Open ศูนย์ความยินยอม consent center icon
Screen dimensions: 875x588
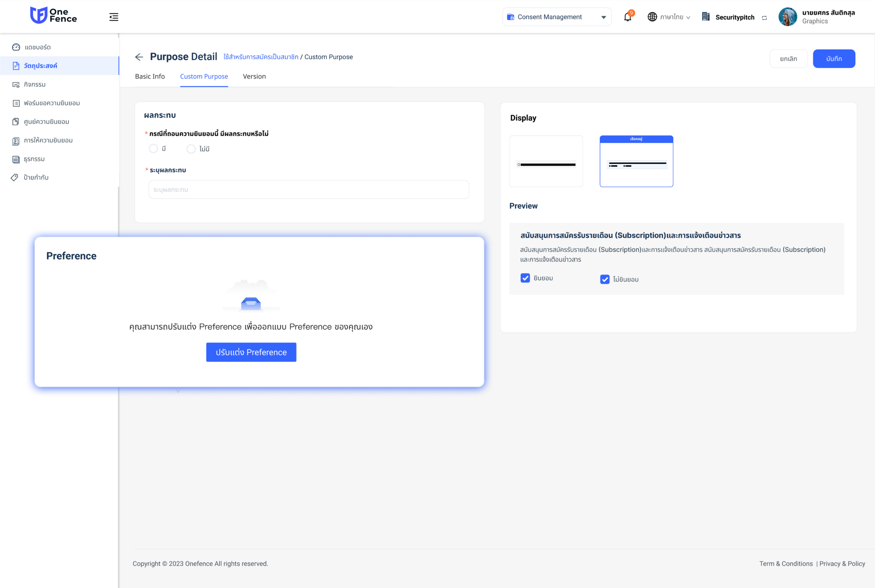click(x=16, y=121)
